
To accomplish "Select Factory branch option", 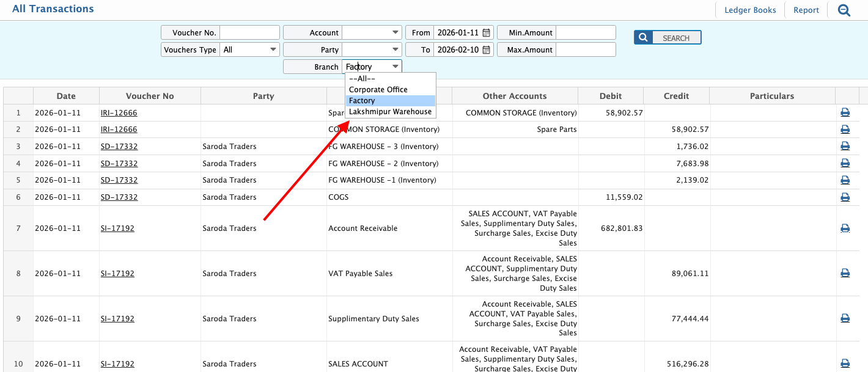I will (391, 101).
